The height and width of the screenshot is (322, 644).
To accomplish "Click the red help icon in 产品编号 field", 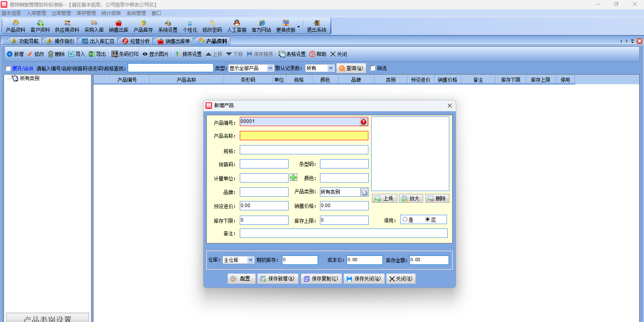I will coord(364,122).
